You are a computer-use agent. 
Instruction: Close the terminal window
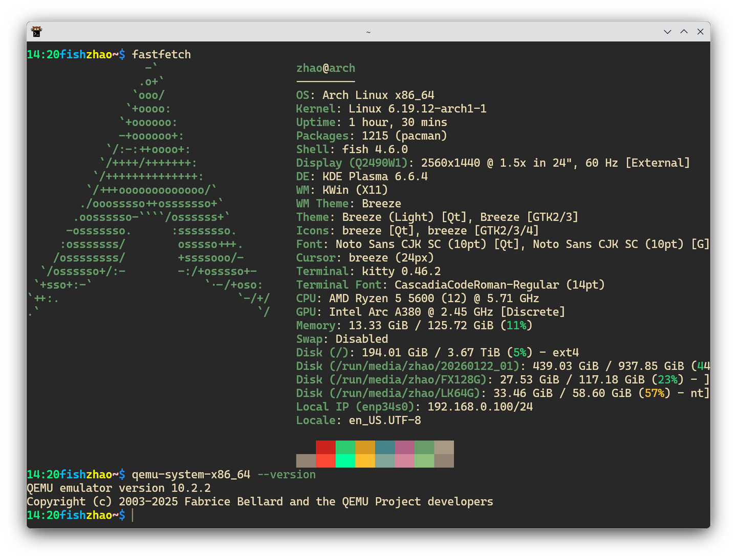click(700, 32)
